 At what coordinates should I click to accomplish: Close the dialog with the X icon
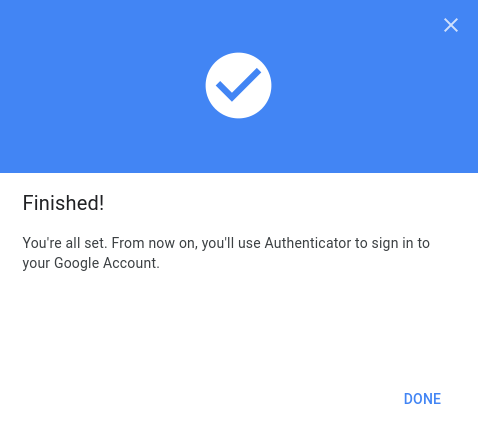pos(451,25)
